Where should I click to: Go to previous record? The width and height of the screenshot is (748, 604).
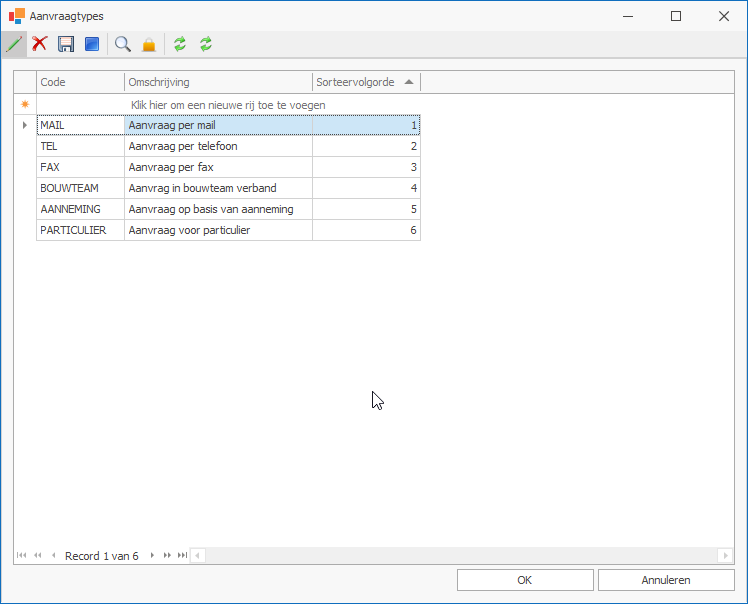tap(53, 555)
